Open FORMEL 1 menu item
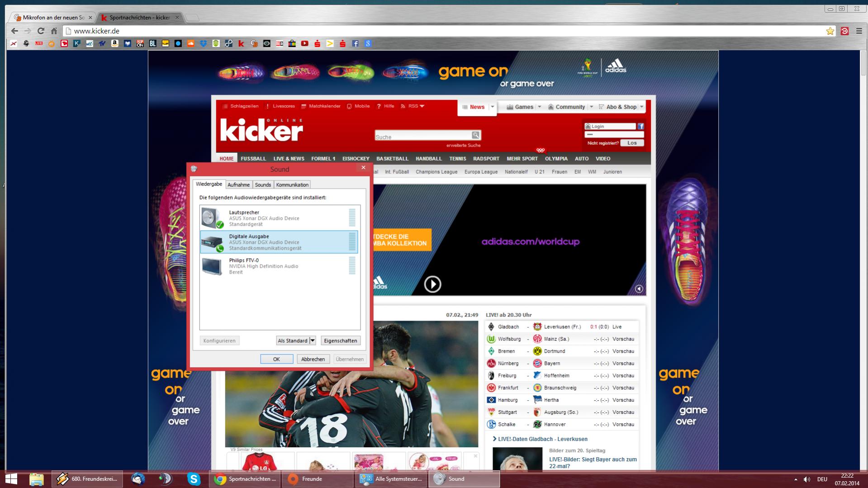The image size is (868, 488). tap(323, 159)
